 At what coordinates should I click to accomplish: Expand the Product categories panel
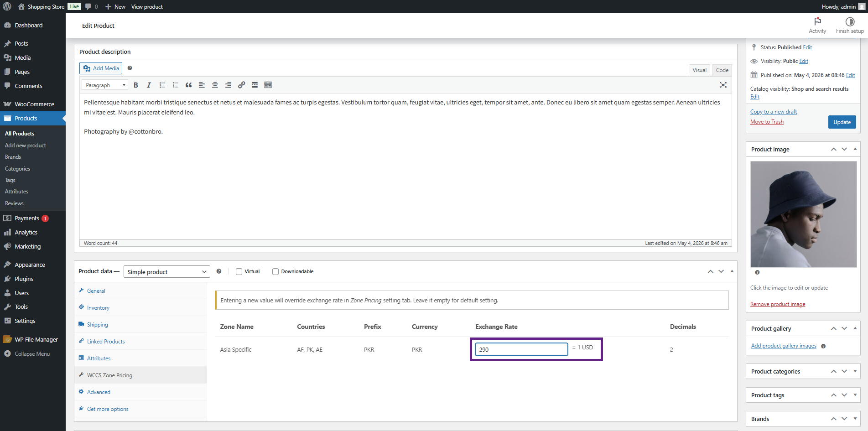[855, 371]
